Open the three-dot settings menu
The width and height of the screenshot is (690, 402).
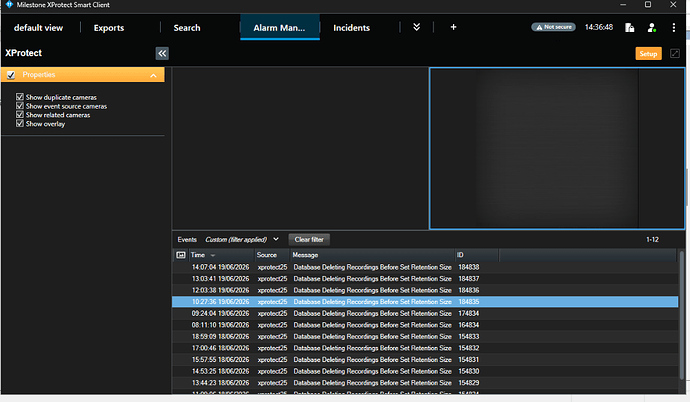pos(674,28)
